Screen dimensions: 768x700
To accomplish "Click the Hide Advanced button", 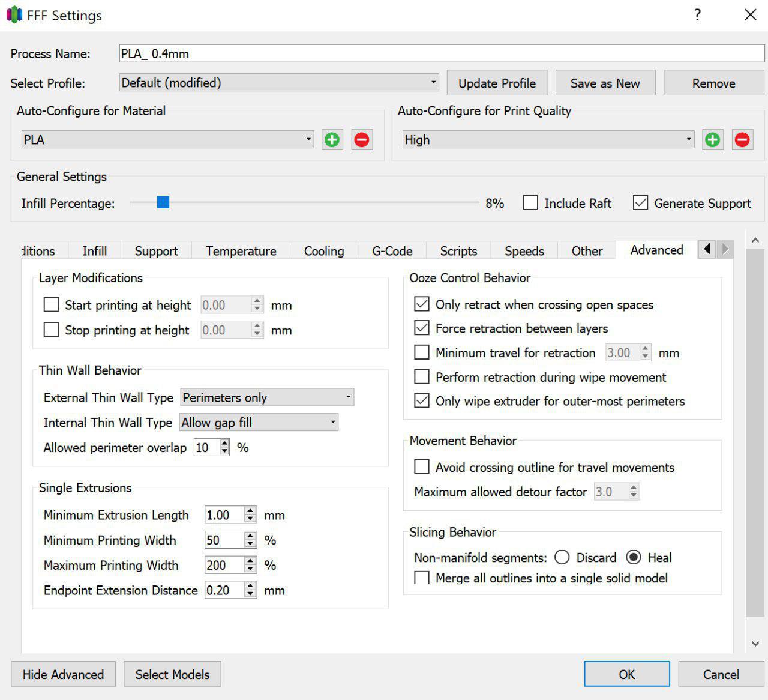I will 63,674.
